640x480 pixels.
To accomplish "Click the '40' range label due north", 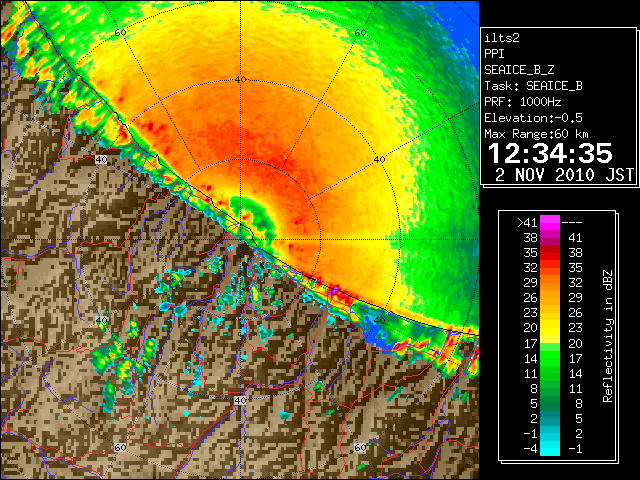I will click(x=240, y=80).
